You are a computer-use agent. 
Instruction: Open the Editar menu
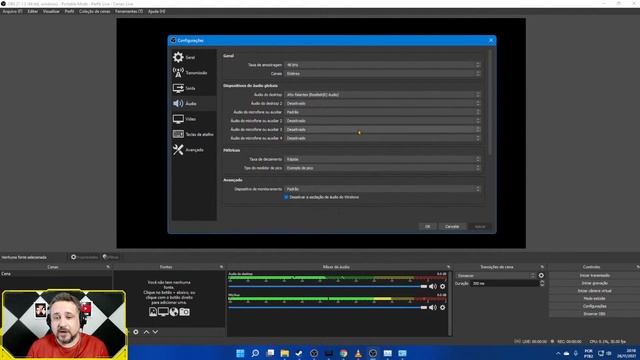pos(33,11)
